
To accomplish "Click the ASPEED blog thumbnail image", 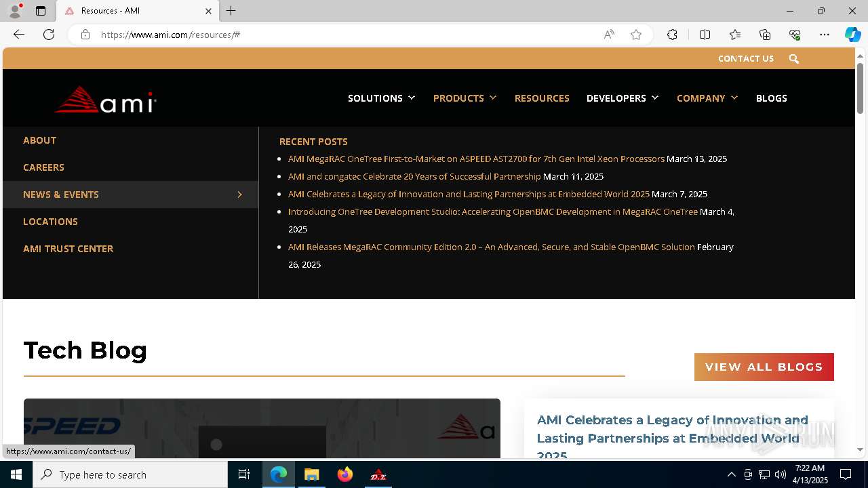I will pos(262,428).
